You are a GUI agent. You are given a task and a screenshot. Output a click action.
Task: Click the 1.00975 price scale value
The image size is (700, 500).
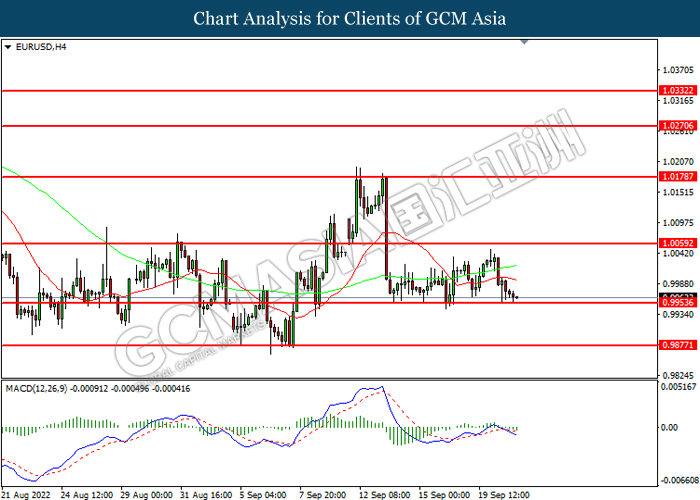click(x=679, y=223)
